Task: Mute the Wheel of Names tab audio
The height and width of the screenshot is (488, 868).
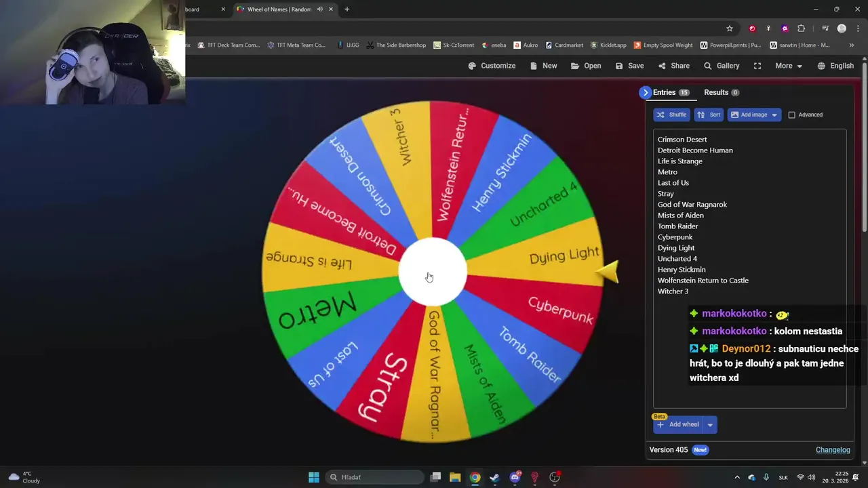Action: [319, 9]
